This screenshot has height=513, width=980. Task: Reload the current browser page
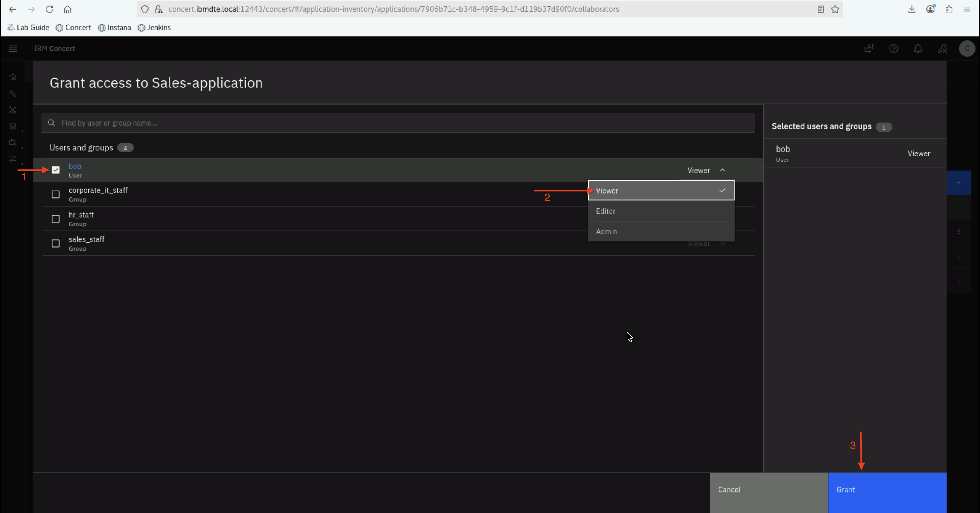[49, 9]
